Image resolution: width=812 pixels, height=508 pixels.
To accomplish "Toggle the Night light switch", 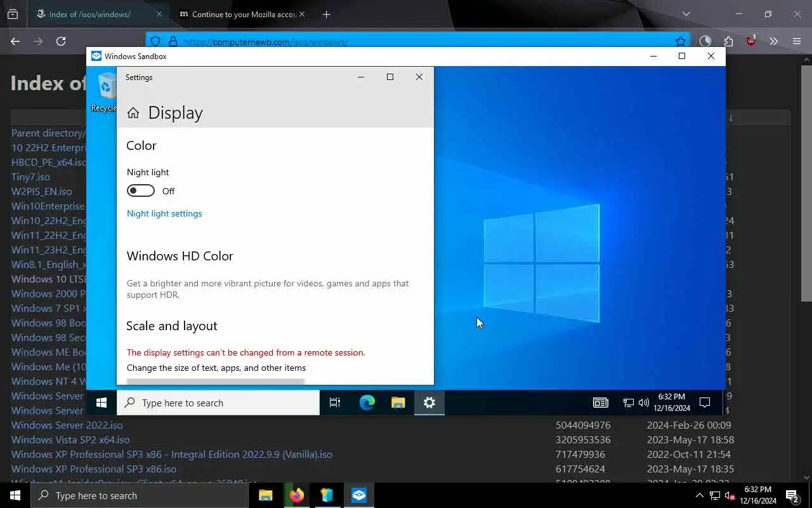I will pos(141,190).
